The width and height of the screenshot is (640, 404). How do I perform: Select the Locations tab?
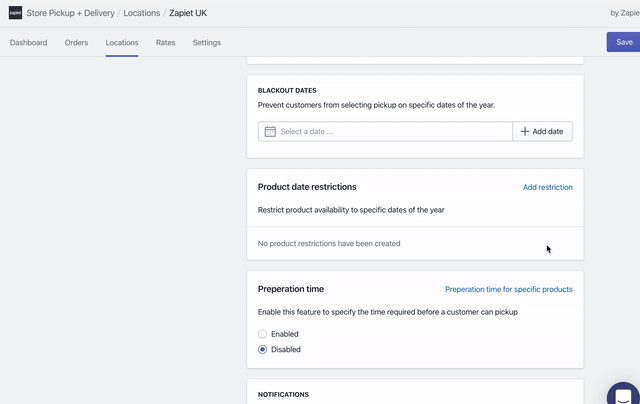click(122, 43)
